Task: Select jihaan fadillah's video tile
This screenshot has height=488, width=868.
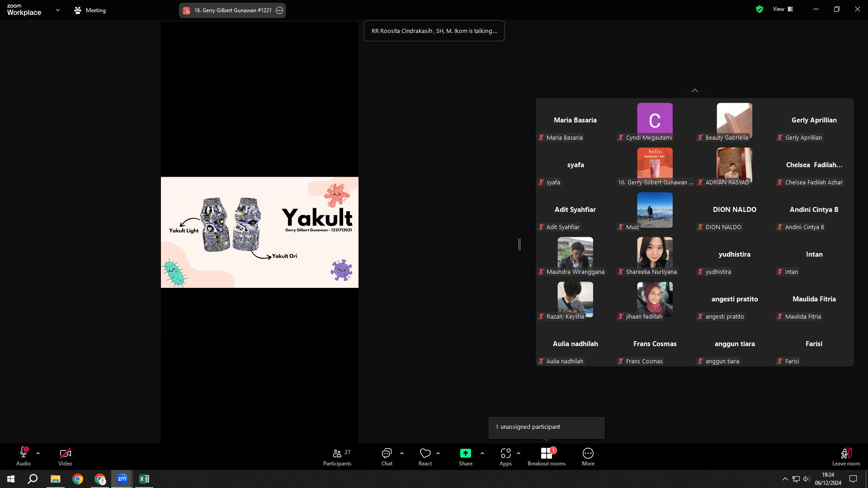Action: (655, 300)
